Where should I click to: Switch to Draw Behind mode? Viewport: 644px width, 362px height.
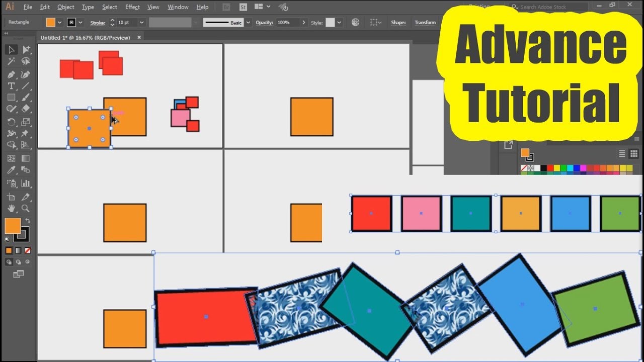[x=18, y=262]
